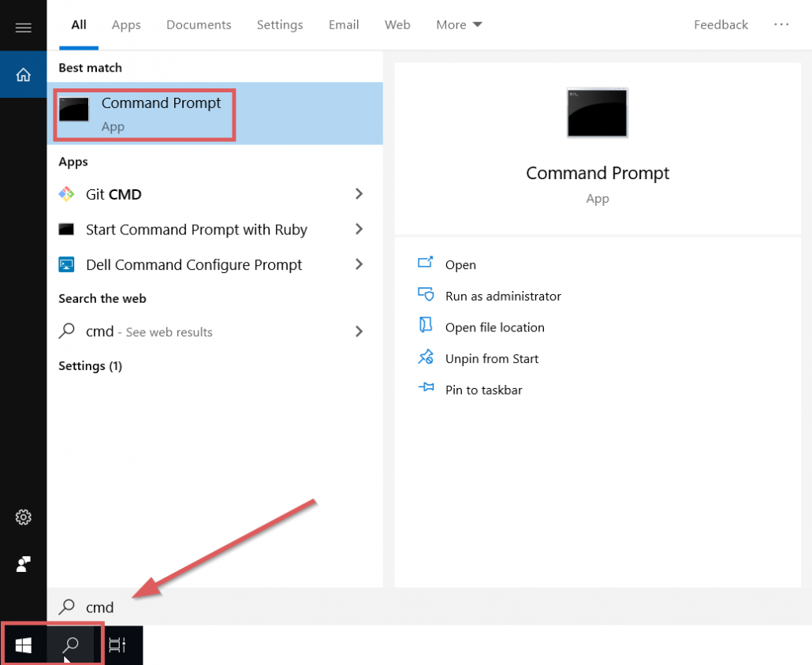Click the Dell Command Configure Prompt icon
Screen dimensions: 812x665
(66, 264)
